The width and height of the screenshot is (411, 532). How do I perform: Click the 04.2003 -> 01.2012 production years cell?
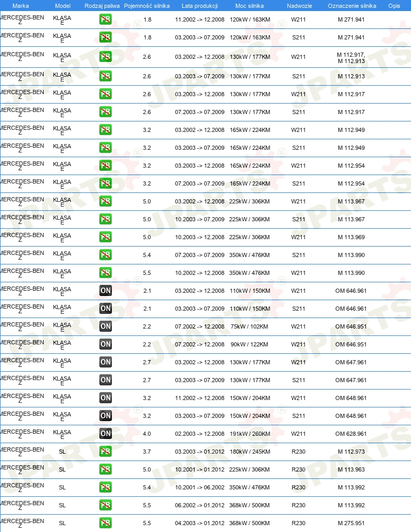point(200,523)
